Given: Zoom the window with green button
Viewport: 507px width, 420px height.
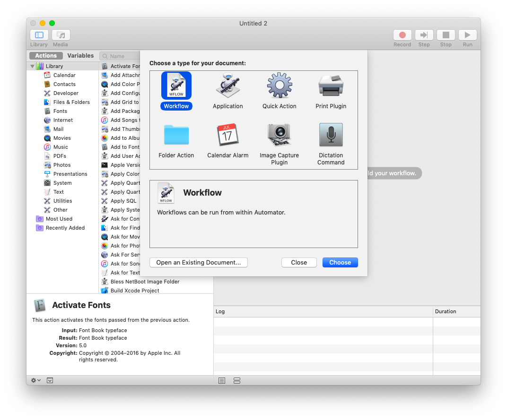Looking at the screenshot, I should [52, 23].
